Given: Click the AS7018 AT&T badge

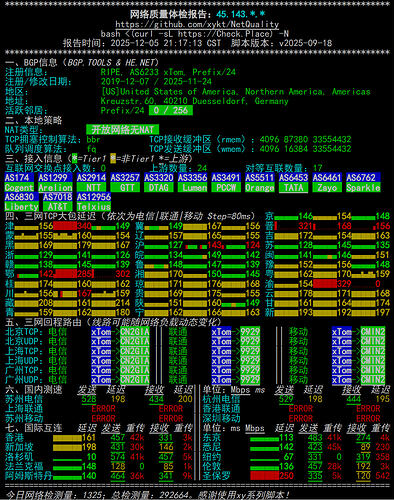Looking at the screenshot, I should 58,202.
